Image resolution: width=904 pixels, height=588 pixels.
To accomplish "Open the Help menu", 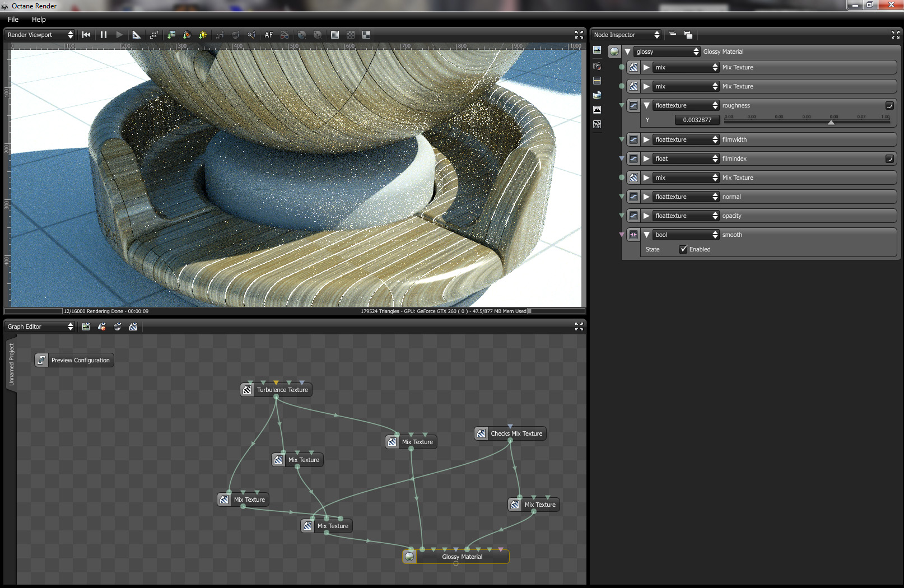I will pyautogui.click(x=39, y=19).
